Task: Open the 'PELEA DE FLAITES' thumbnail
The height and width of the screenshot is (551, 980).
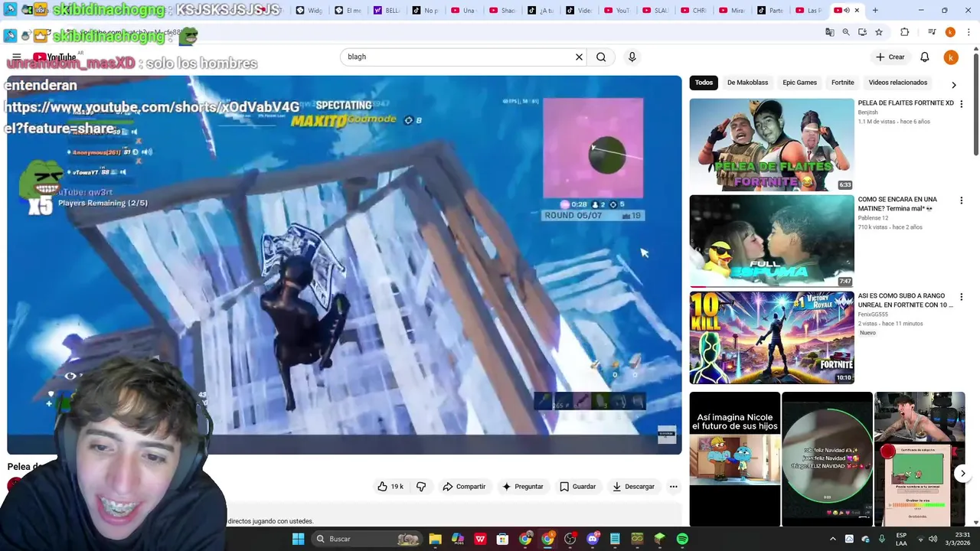Action: pyautogui.click(x=771, y=145)
